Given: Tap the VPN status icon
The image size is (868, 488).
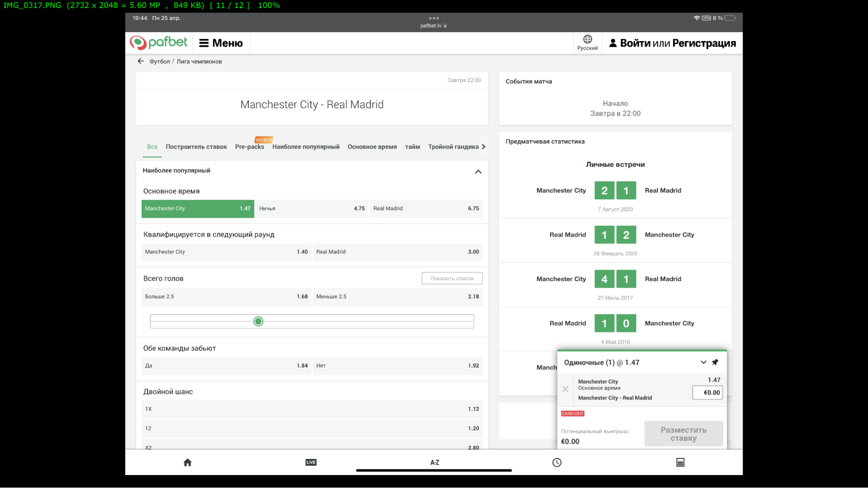Looking at the screenshot, I should [x=706, y=18].
